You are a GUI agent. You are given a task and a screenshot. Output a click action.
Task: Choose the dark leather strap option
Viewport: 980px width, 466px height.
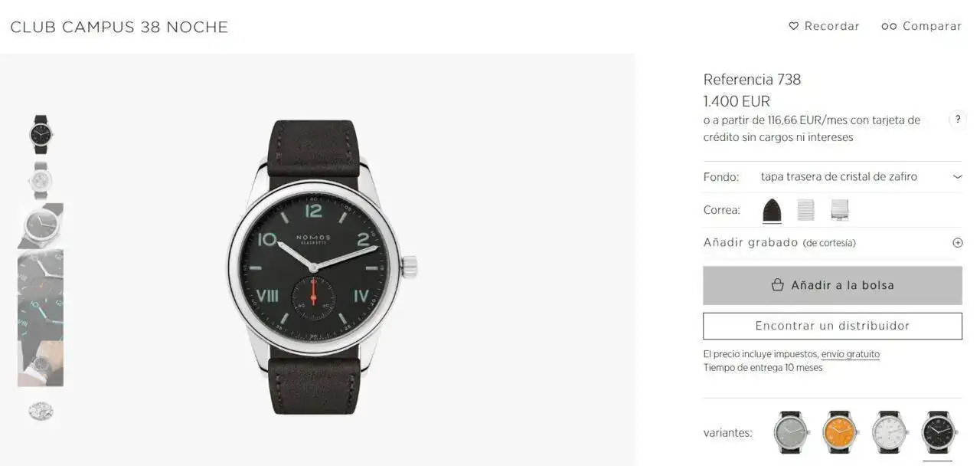click(772, 210)
